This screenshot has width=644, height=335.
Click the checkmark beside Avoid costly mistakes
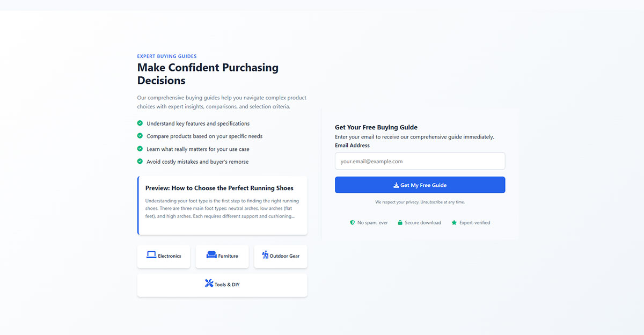click(140, 161)
